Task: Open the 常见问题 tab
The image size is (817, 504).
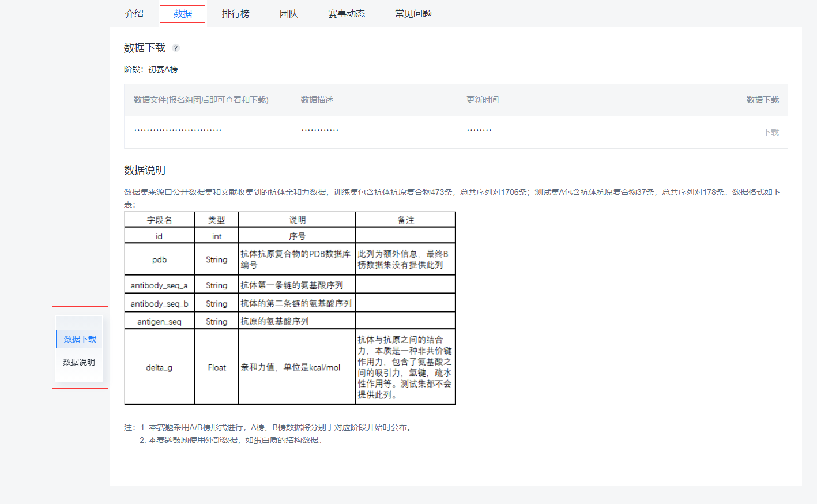Action: 413,14
